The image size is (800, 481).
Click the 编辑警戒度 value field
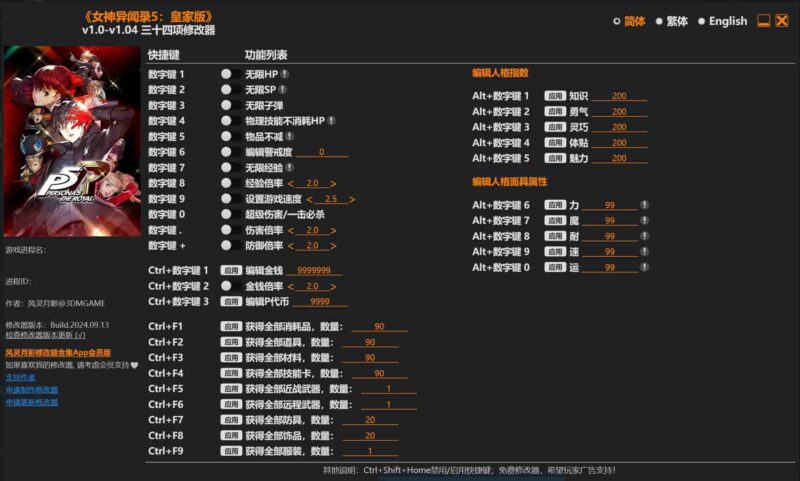pyautogui.click(x=322, y=151)
